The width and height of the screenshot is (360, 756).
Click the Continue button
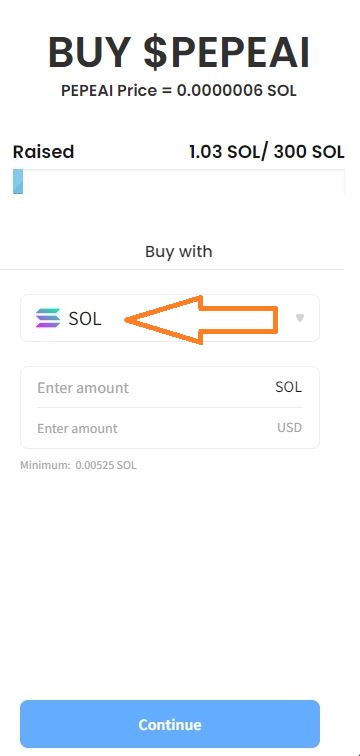tap(170, 724)
